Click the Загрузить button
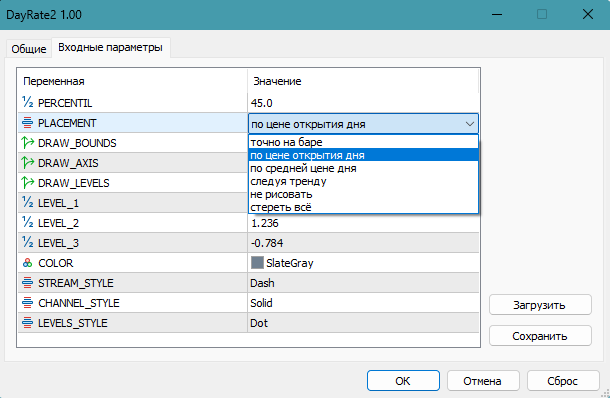This screenshot has height=398, width=610. coord(540,305)
